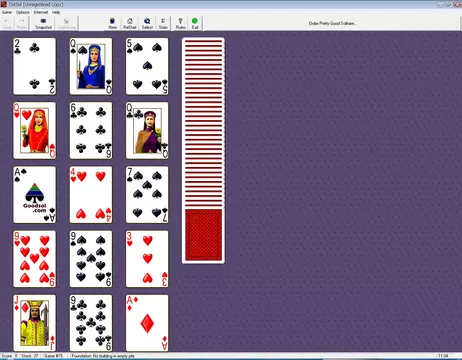Select the 7 of Spades card
The height and width of the screenshot is (360, 462).
147,194
